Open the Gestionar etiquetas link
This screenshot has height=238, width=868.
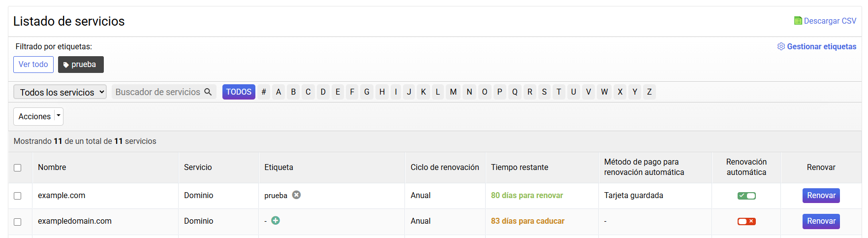821,46
